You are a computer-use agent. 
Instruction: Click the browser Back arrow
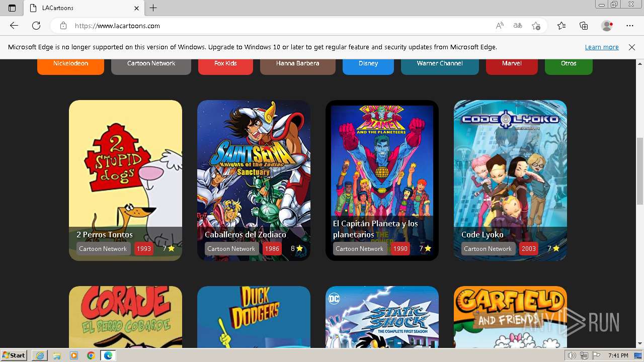click(14, 26)
